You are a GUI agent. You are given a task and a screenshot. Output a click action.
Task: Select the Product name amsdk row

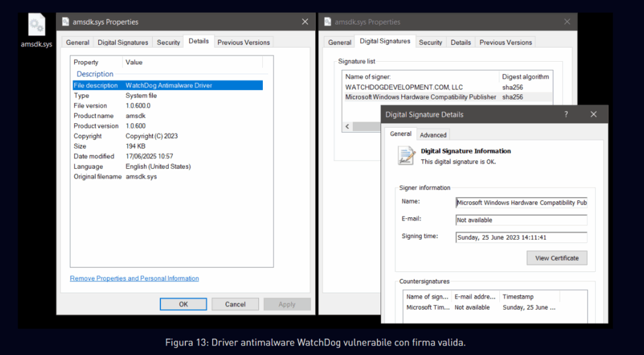(167, 116)
